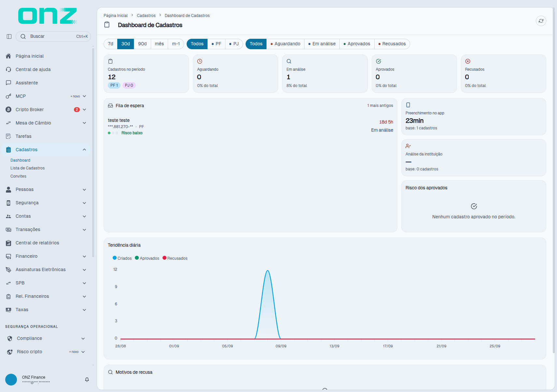Click the Buscar search field

coord(53,36)
